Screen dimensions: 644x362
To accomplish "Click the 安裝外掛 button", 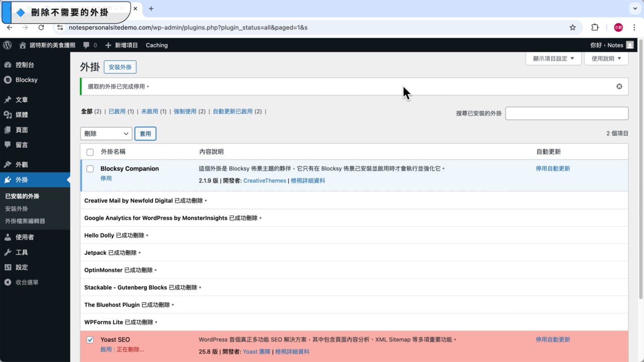I will [x=120, y=66].
